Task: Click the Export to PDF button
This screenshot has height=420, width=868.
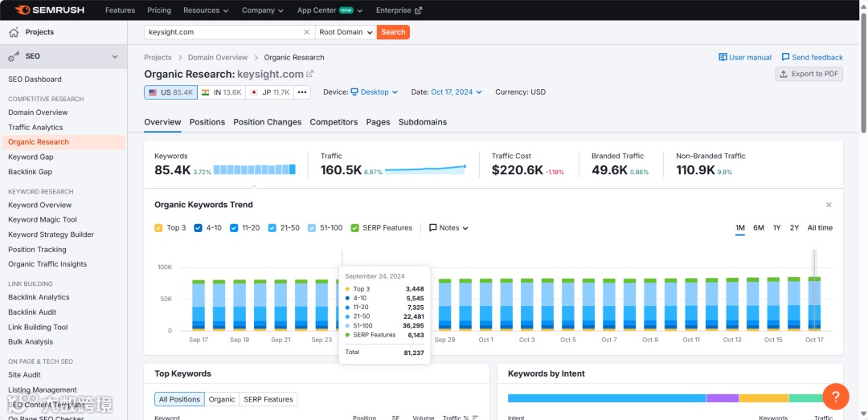Action: coord(809,74)
